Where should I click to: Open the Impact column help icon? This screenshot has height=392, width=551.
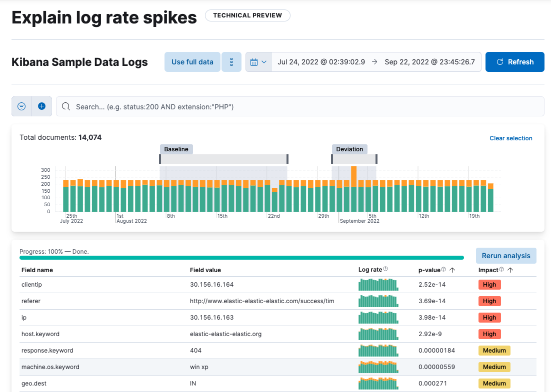coord(501,269)
